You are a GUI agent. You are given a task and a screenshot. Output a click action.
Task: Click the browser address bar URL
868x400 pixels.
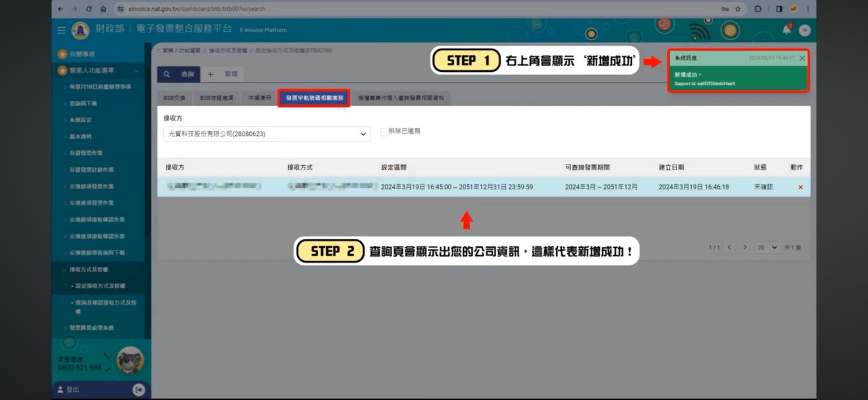click(x=197, y=9)
